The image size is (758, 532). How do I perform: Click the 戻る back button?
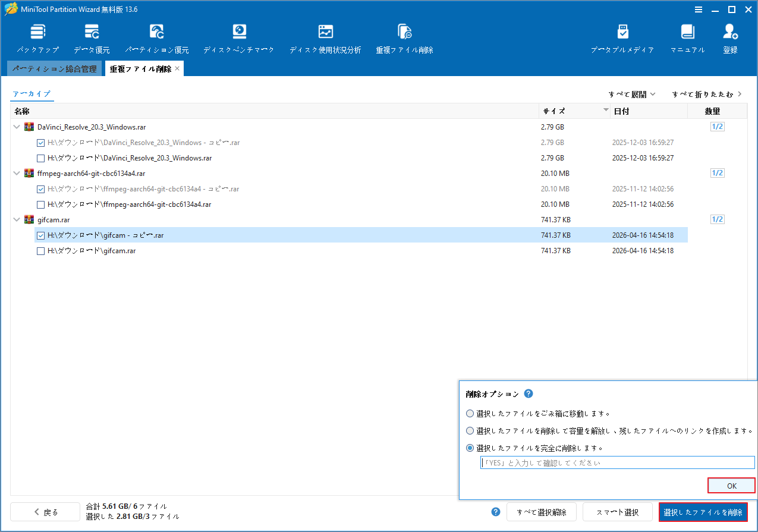(45, 512)
